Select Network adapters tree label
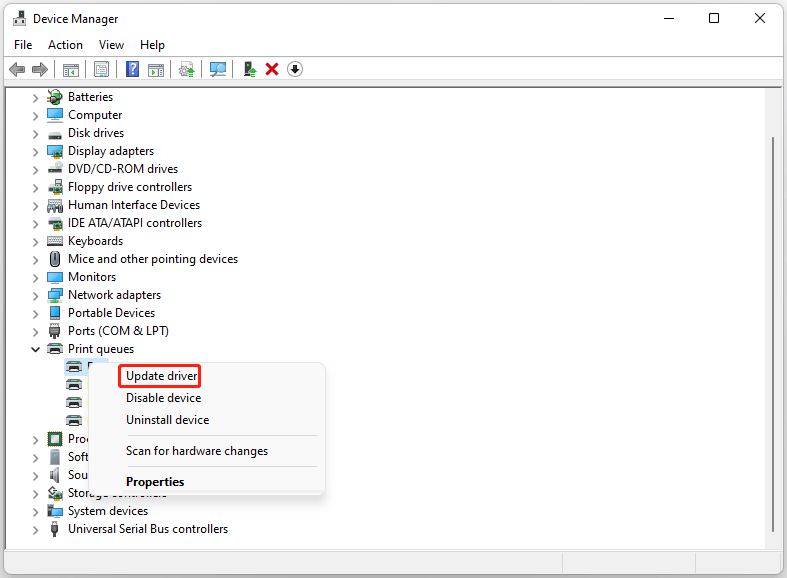This screenshot has width=787, height=578. [114, 295]
